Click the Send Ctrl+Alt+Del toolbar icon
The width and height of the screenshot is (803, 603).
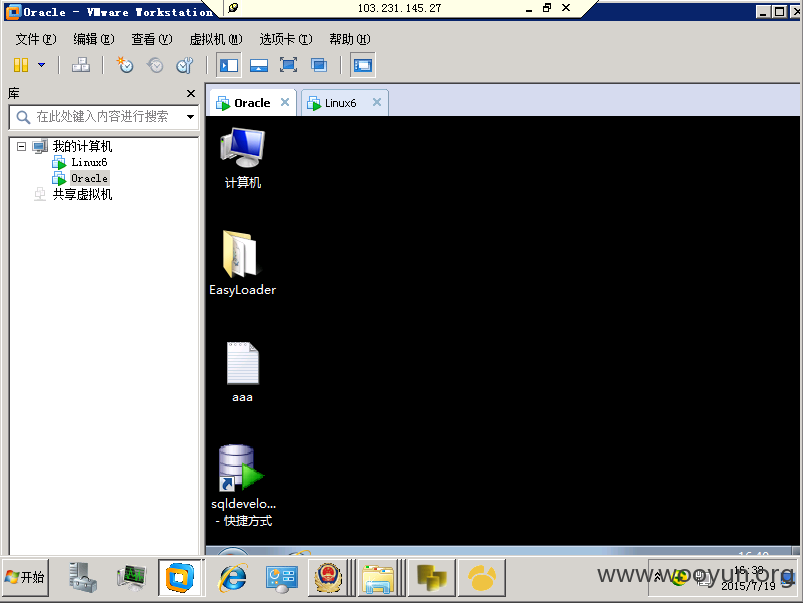click(81, 65)
